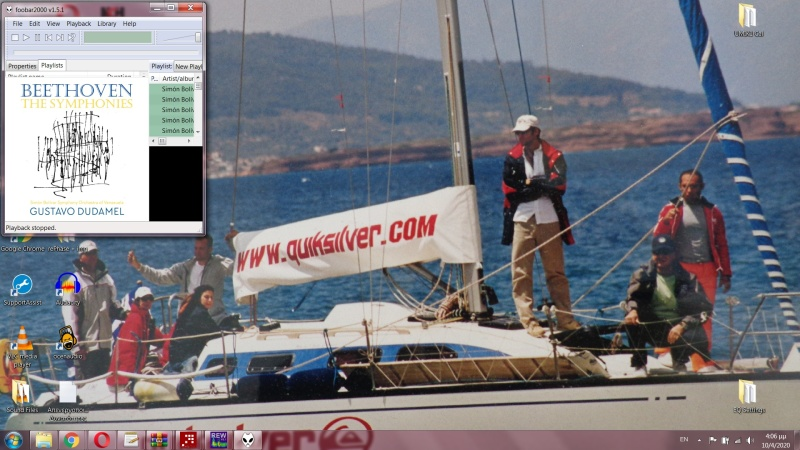Go to the previous track

pyautogui.click(x=48, y=37)
